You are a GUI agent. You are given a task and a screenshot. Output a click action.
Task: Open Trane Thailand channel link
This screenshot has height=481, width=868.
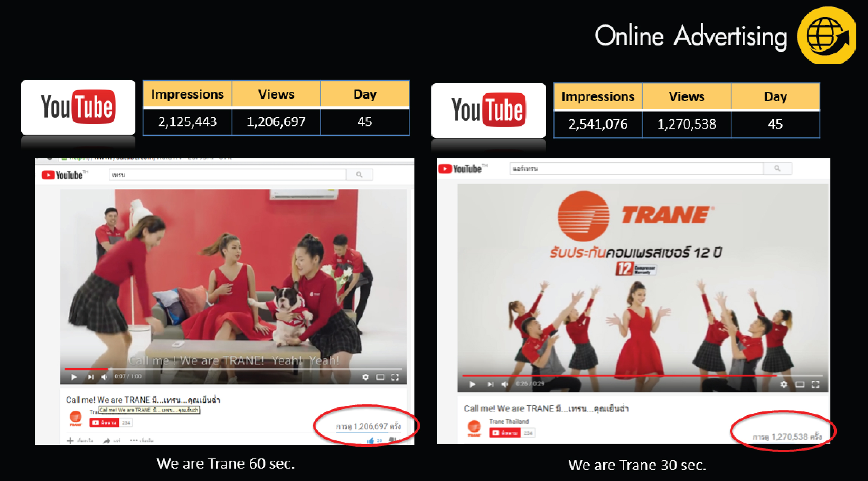[x=509, y=422]
